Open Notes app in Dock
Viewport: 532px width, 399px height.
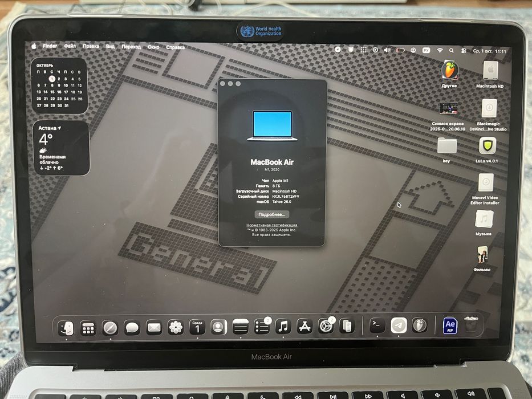point(241,327)
